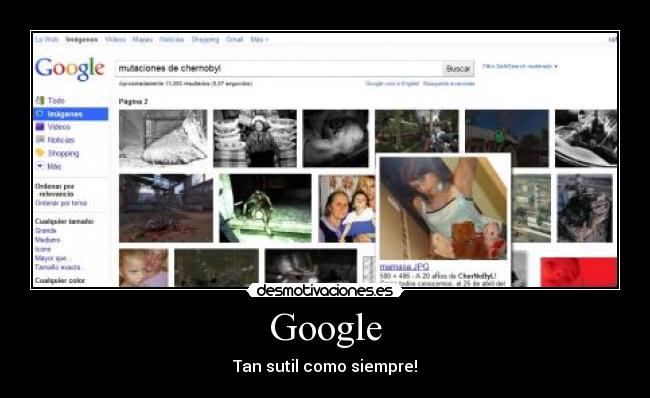
Task: Focus the search box with mutaciones de chernobyl
Action: pyautogui.click(x=279, y=68)
